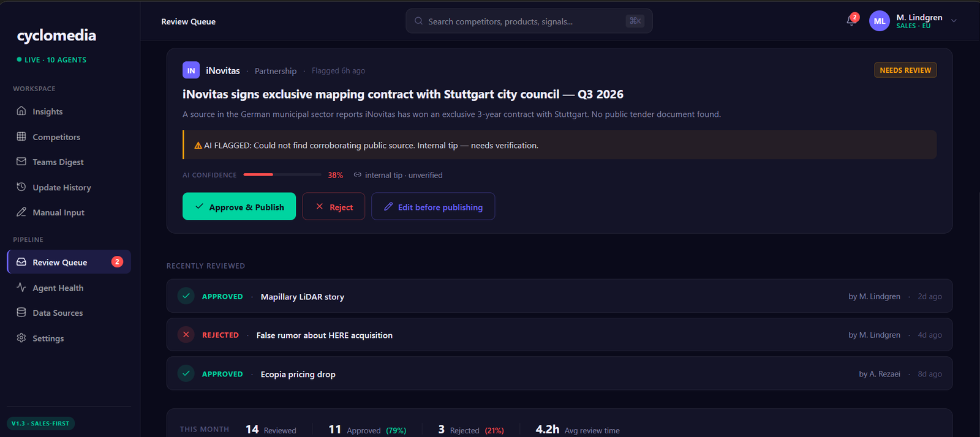
Task: Expand the M. Lindgren account dropdown chevron
Action: coord(954,21)
